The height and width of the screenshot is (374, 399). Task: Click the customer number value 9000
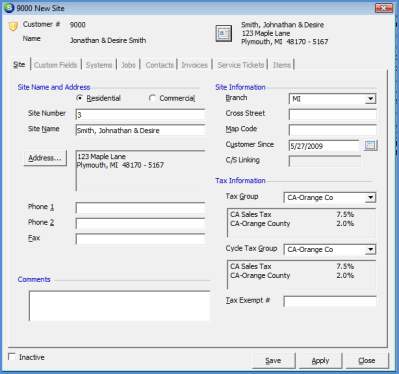(78, 25)
